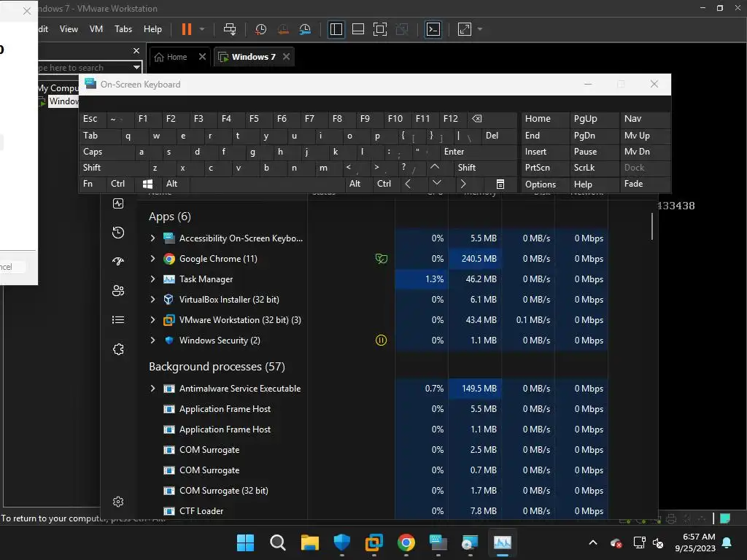The image size is (747, 560).
Task: Click Help key on On-Screen Keyboard
Action: [594, 184]
